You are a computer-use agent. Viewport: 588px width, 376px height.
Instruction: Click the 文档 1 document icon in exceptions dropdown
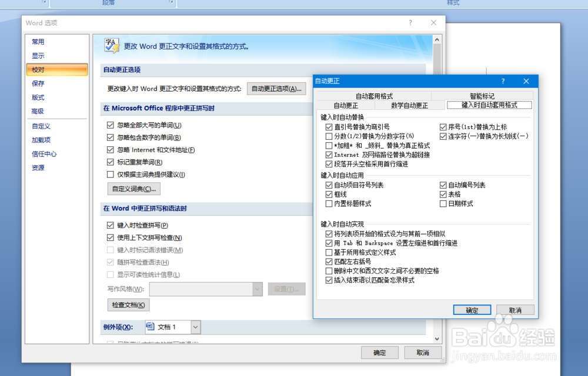[151, 327]
